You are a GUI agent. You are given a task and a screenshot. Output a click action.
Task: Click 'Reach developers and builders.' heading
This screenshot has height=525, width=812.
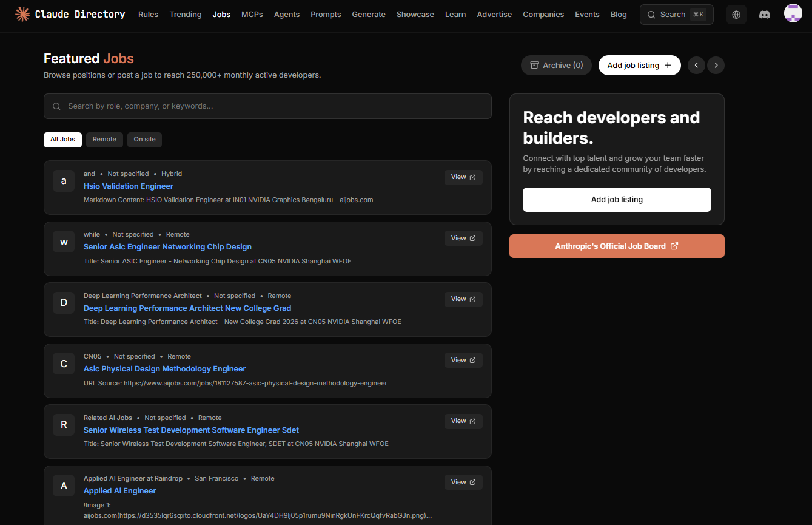click(611, 127)
